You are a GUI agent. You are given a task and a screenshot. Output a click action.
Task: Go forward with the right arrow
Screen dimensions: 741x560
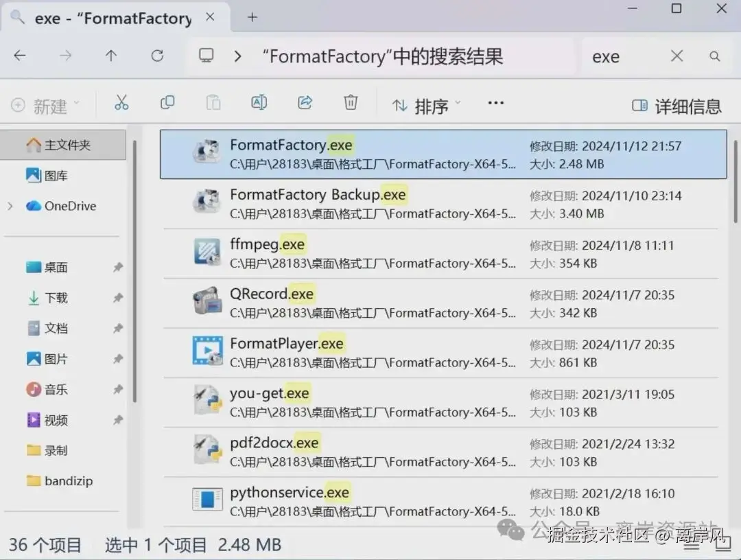[66, 56]
